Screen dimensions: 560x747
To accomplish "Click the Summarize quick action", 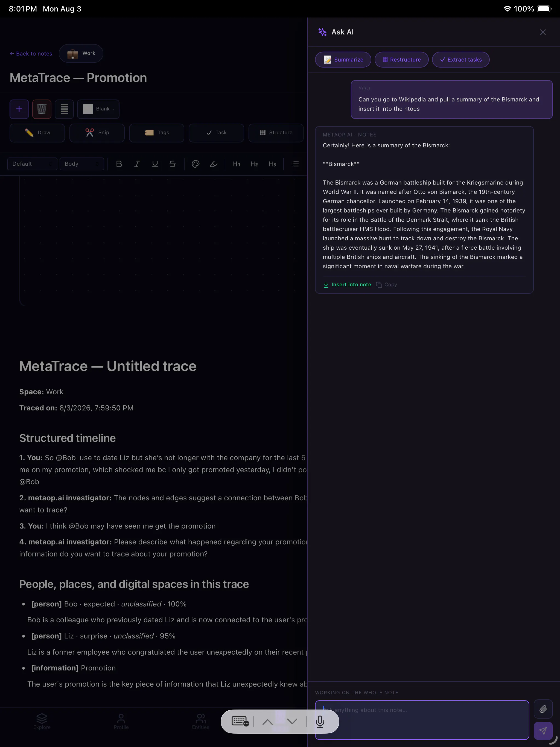I will [343, 60].
